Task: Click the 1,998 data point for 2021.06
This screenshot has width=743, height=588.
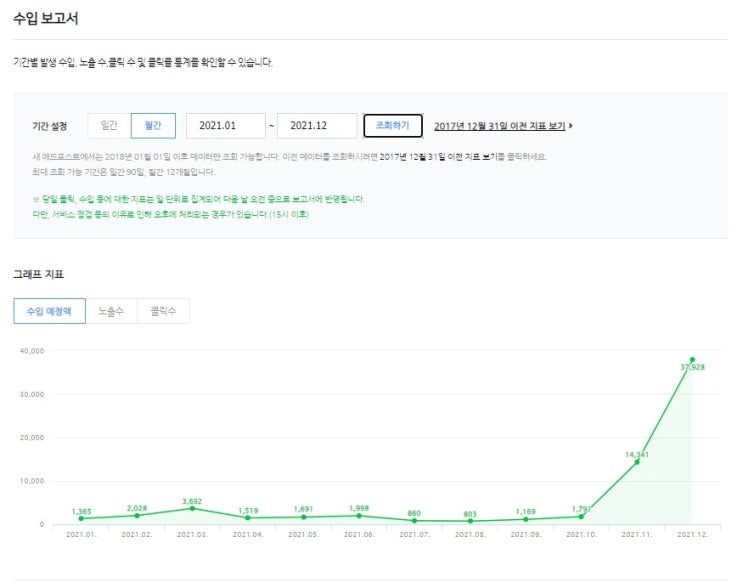Action: [359, 515]
